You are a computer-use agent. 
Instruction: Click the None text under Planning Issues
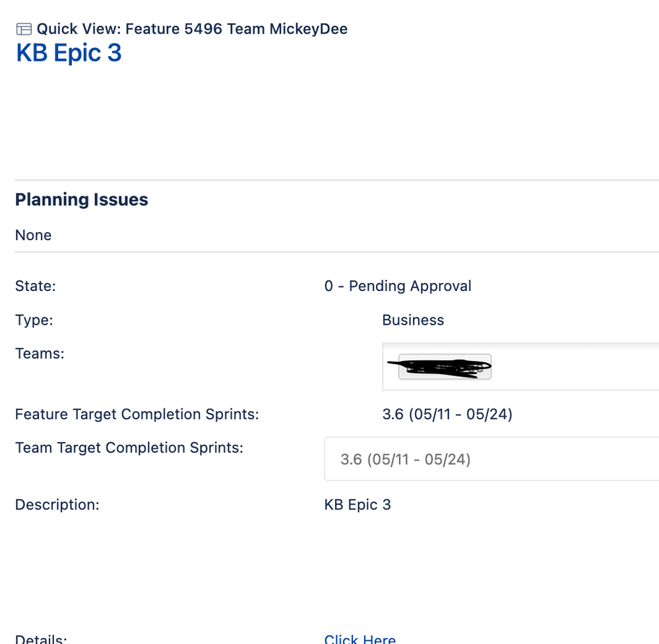point(33,235)
